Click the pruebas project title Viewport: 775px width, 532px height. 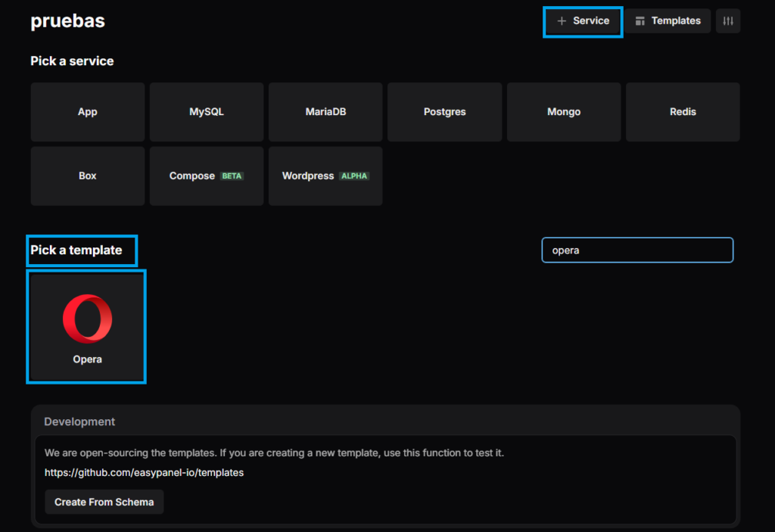(x=67, y=21)
